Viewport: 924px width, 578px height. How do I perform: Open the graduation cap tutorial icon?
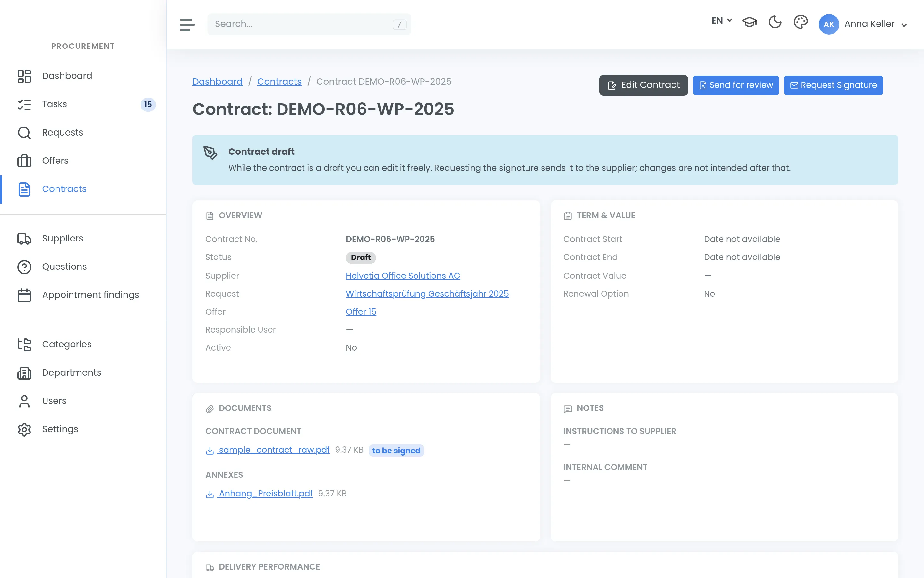pyautogui.click(x=749, y=22)
